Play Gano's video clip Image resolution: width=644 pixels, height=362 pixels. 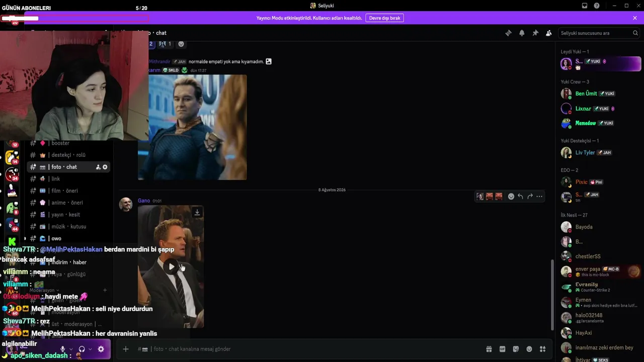pos(172,266)
